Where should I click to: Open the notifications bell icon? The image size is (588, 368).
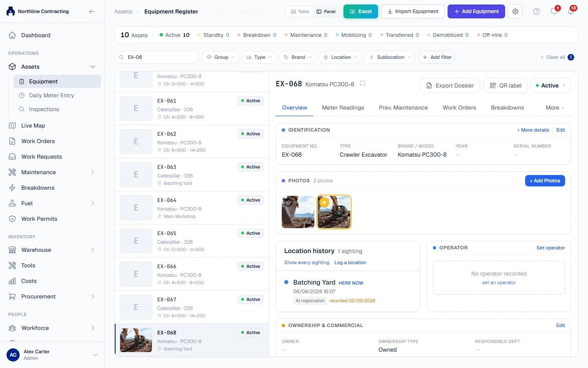click(x=571, y=11)
